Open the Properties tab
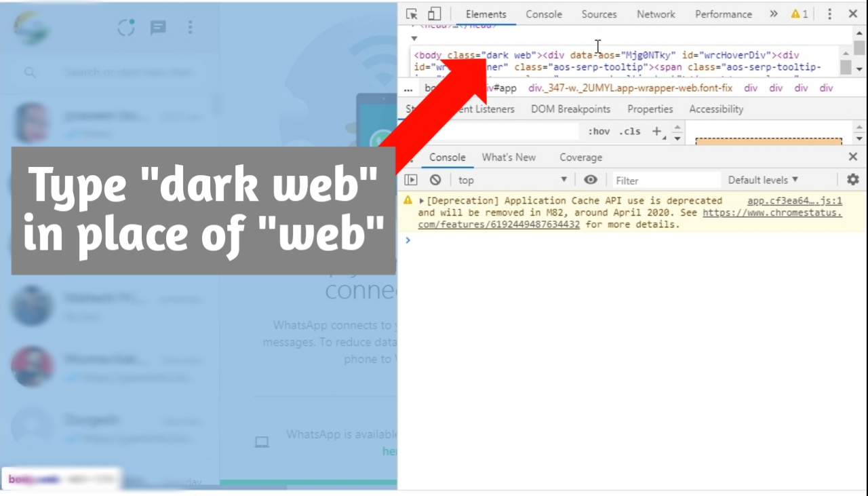 pos(650,109)
